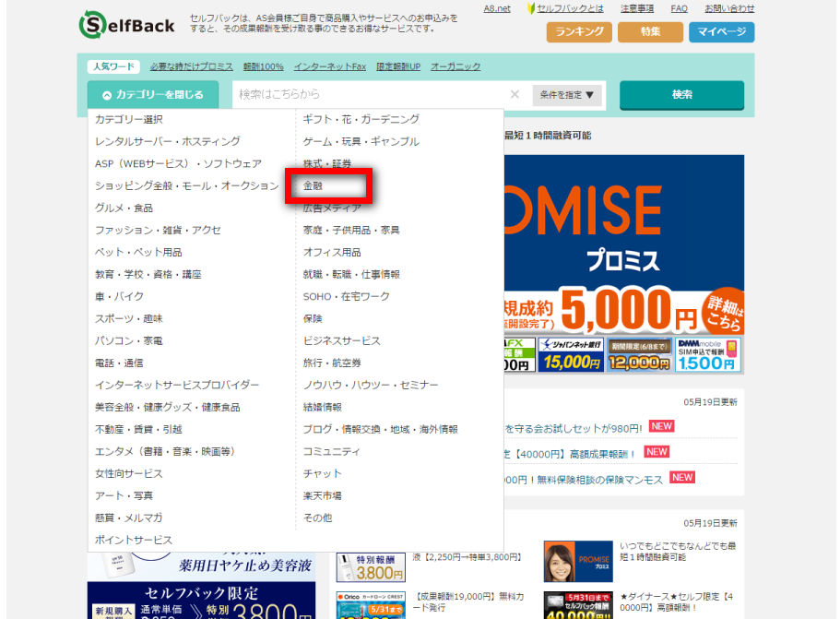Open the 条件を指定 filter dropdown
Image resolution: width=840 pixels, height=619 pixels.
pos(566,95)
